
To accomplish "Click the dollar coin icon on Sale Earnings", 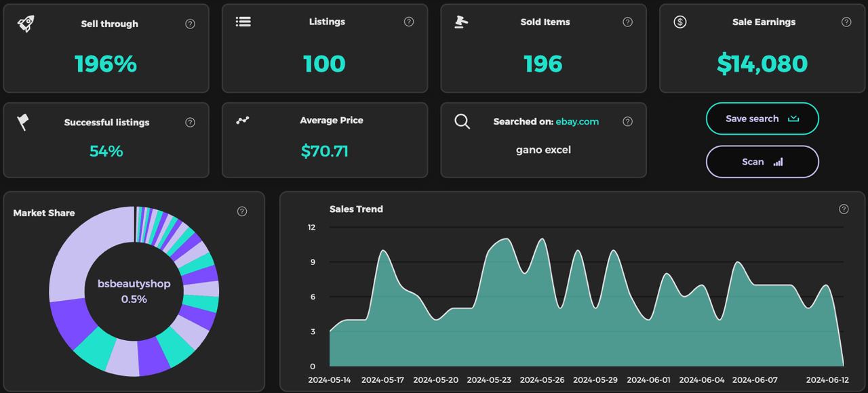I will point(680,22).
